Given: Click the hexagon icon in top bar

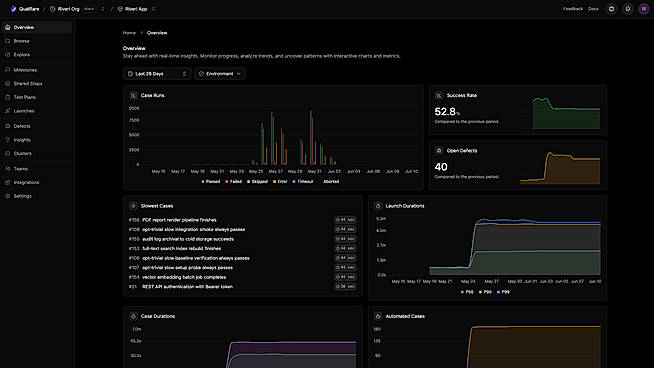Looking at the screenshot, I should [611, 9].
